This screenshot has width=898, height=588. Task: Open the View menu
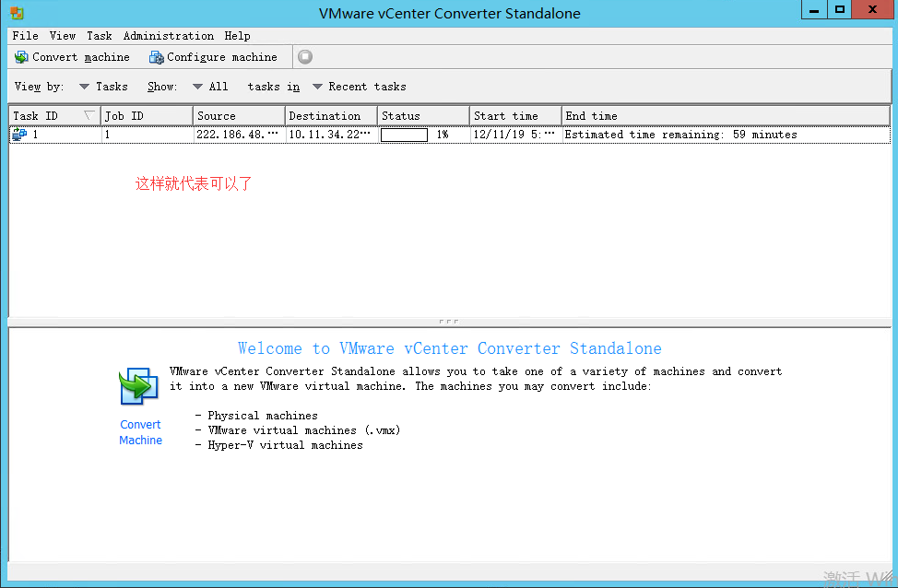point(63,36)
